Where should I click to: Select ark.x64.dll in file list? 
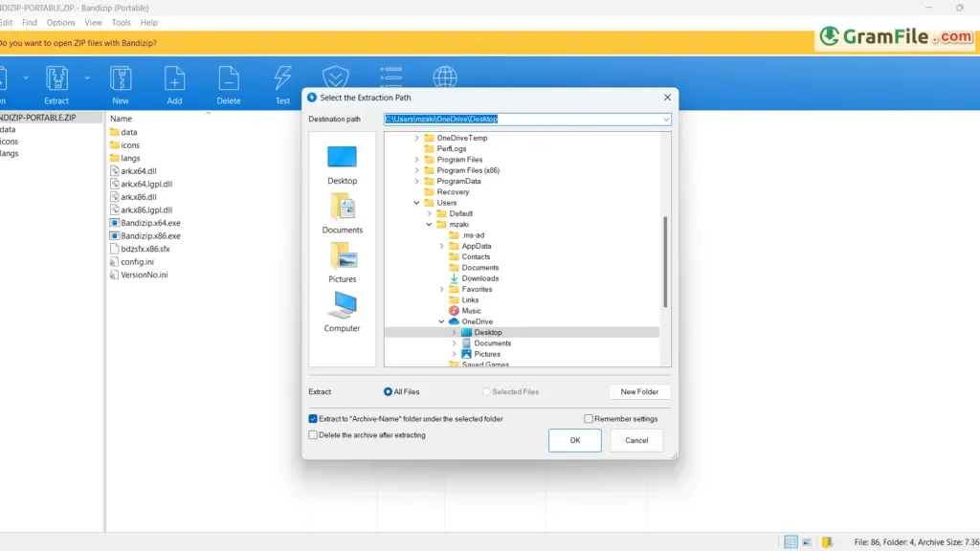click(x=133, y=170)
